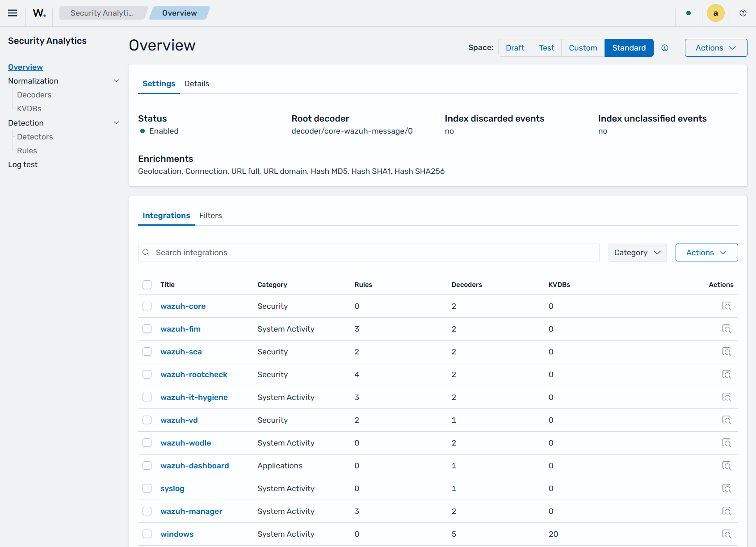Select the Draft space

tap(515, 48)
